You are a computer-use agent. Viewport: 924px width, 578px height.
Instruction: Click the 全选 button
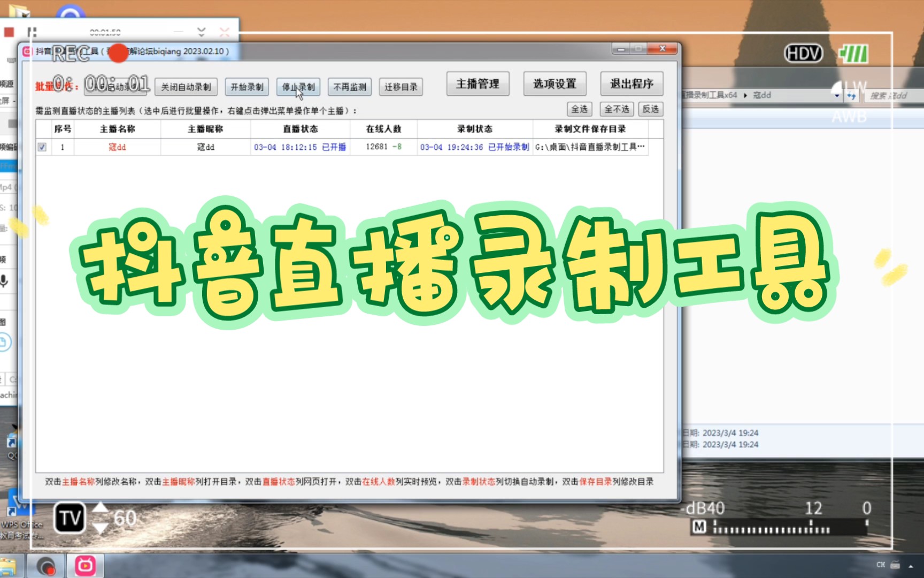click(580, 109)
